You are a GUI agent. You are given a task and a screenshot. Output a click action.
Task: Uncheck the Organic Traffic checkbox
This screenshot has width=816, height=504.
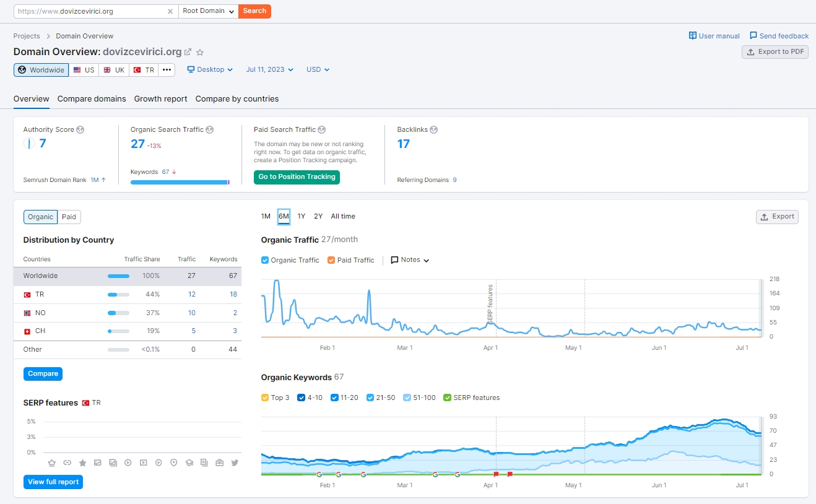[x=265, y=260]
